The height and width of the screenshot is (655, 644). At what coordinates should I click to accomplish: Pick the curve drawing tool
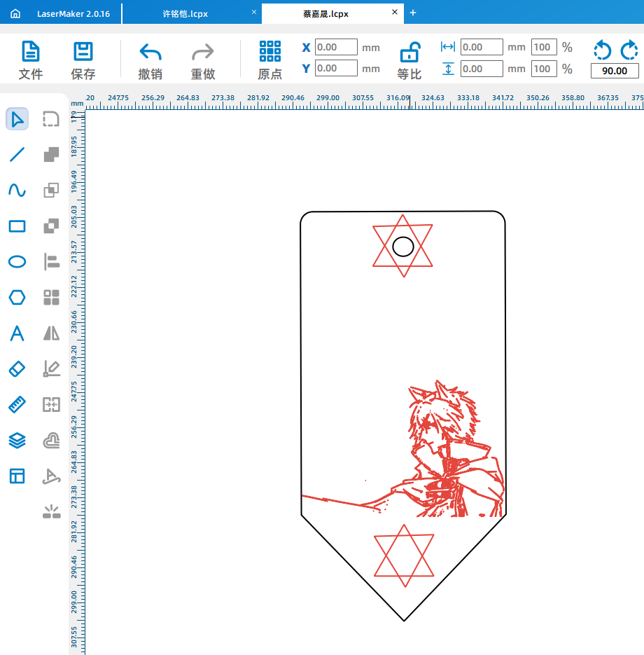[x=17, y=191]
